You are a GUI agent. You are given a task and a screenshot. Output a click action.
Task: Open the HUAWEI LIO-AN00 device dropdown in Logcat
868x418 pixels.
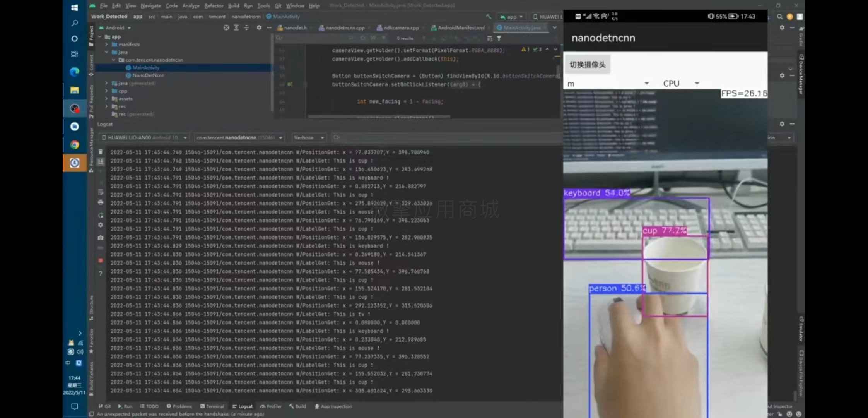(x=144, y=138)
